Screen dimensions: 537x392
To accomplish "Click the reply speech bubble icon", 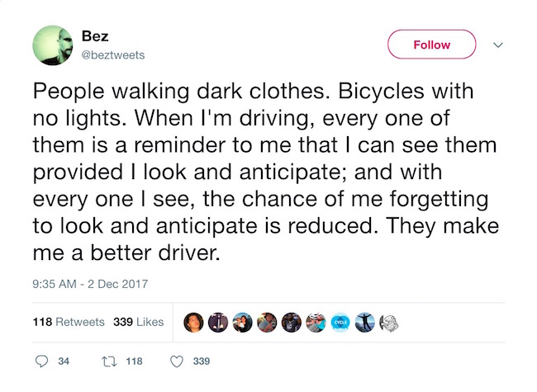I will (x=44, y=361).
